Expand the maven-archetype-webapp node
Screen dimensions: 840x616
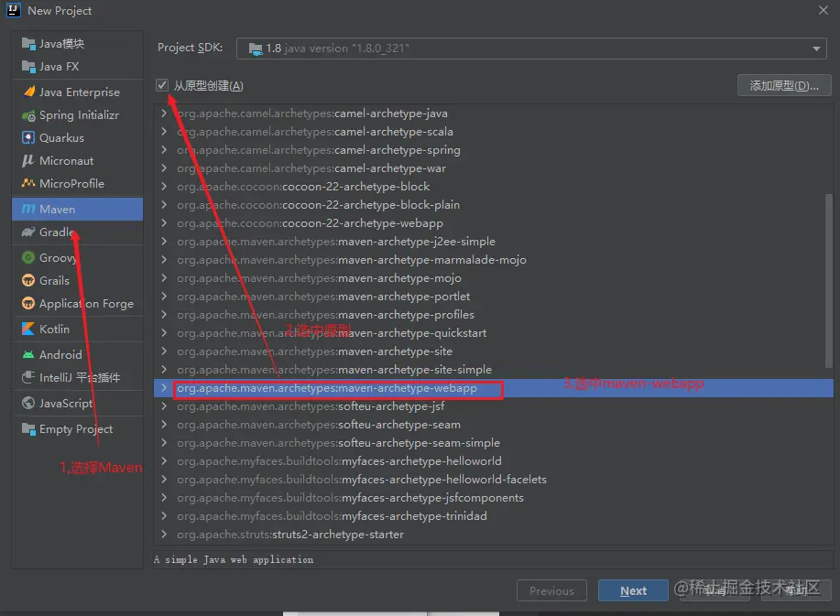tap(164, 388)
